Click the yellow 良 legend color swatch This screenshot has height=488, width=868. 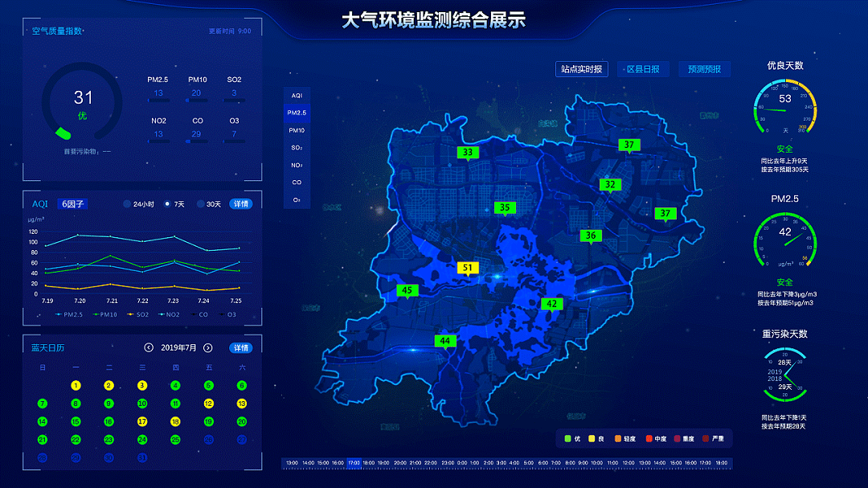coord(592,439)
